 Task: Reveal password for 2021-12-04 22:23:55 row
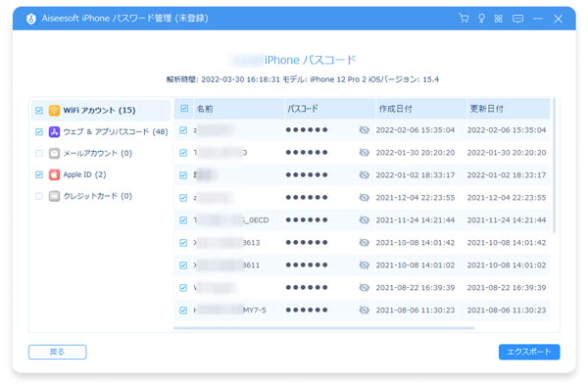364,197
